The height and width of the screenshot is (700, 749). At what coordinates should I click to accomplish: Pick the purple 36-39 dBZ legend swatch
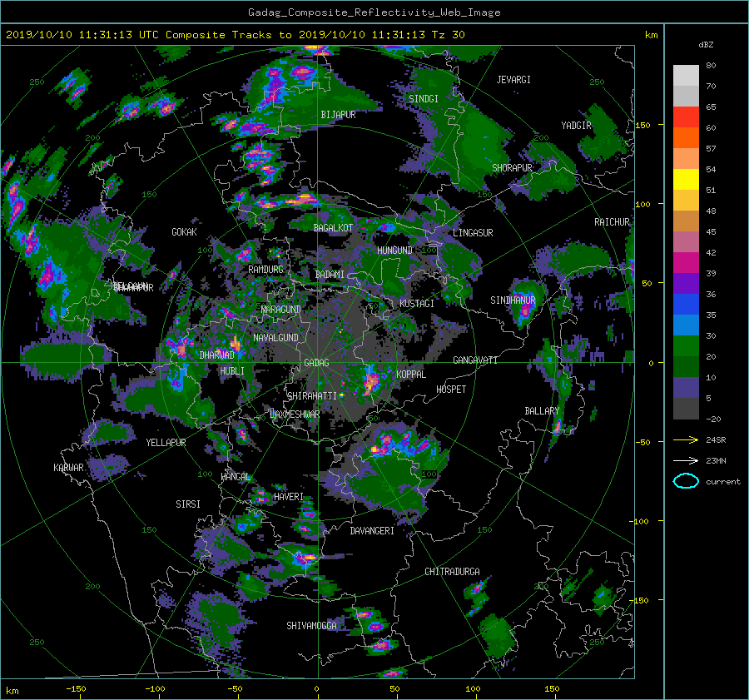[686, 284]
